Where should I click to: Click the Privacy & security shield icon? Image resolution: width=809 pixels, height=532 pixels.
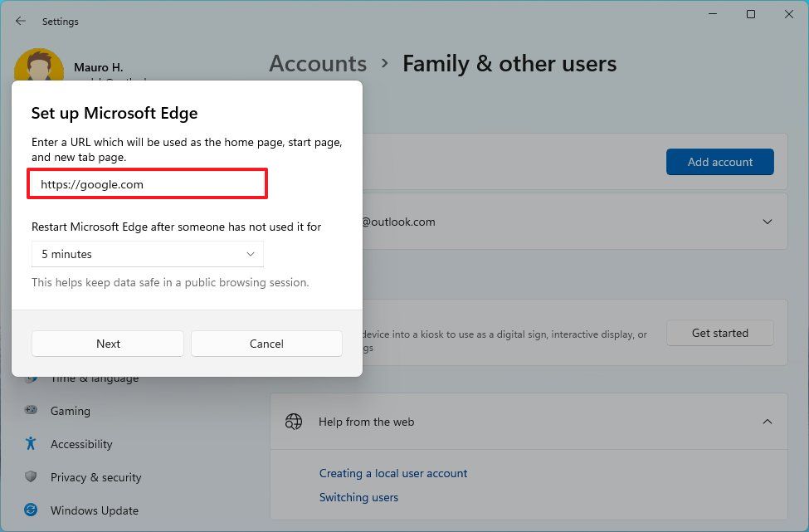point(31,477)
